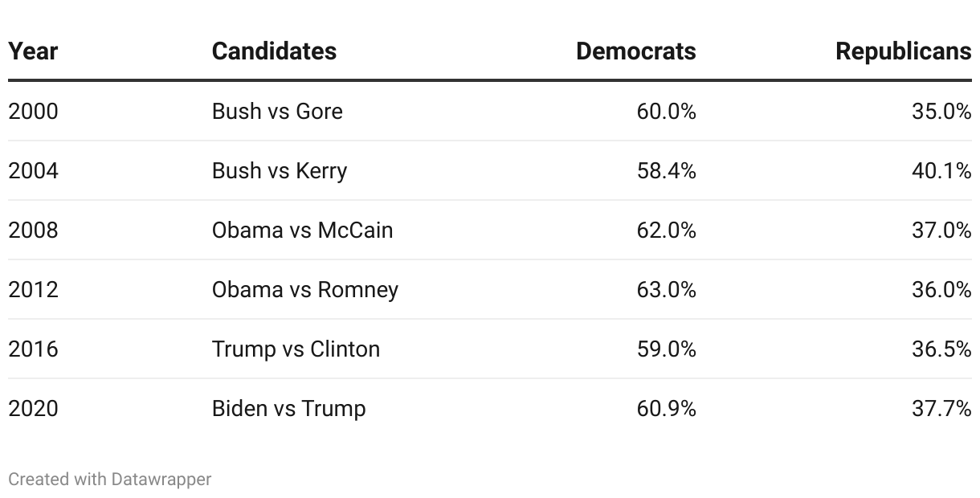Screen dimensions: 980x498
Task: Select the 37.7% Republicans cell
Action: tap(941, 408)
